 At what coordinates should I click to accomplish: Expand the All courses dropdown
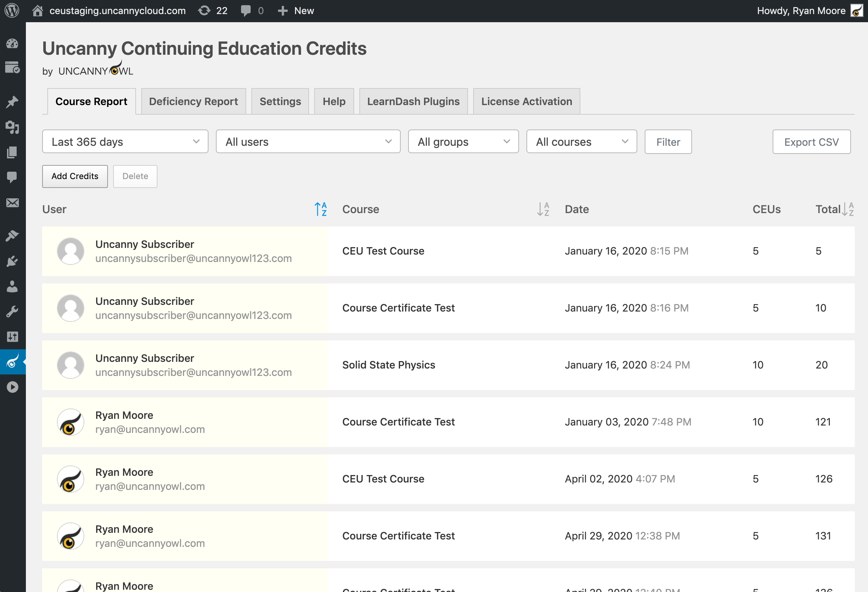(x=581, y=142)
